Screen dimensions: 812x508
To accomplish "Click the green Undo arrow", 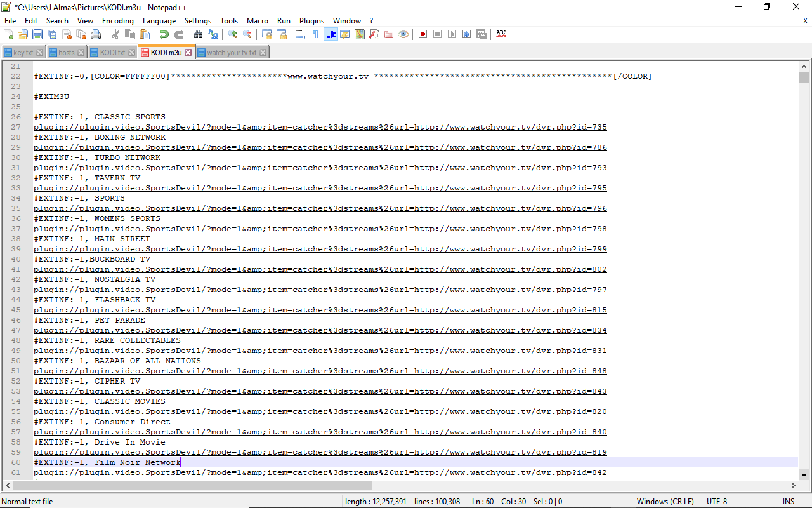I will pos(164,34).
